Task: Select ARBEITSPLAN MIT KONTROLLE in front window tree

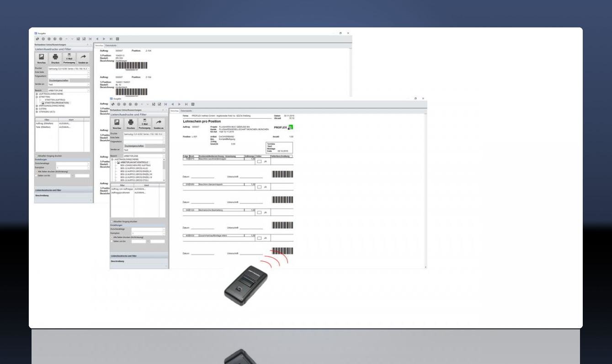Action: pos(134,162)
